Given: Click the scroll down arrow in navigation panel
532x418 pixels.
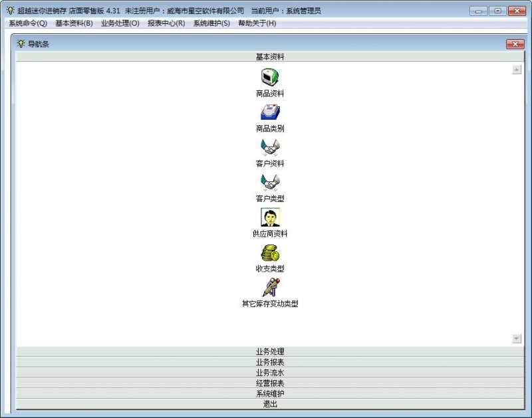Looking at the screenshot, I should (517, 339).
